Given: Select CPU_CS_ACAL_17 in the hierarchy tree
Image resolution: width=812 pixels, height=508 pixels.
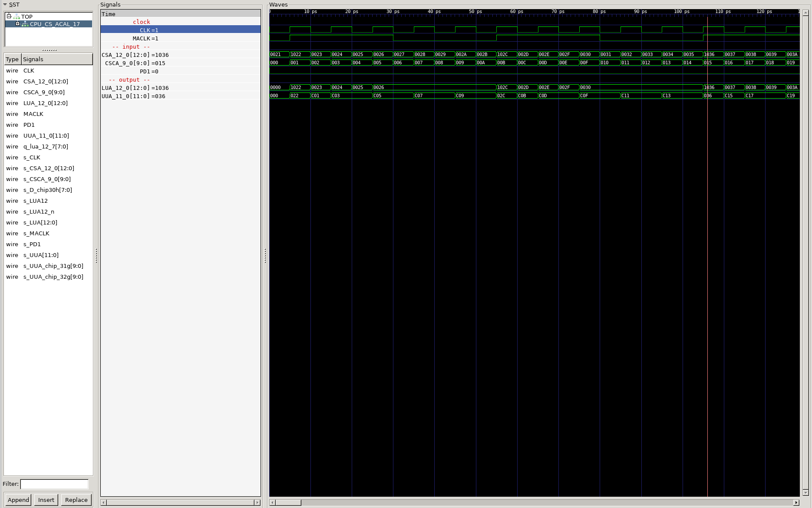Looking at the screenshot, I should point(55,24).
